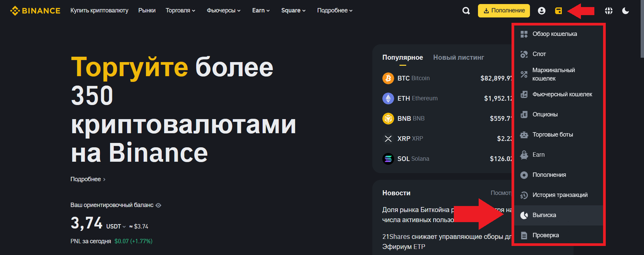Expand the Earn menu in top navigation
The height and width of the screenshot is (255, 644).
coord(261,10)
